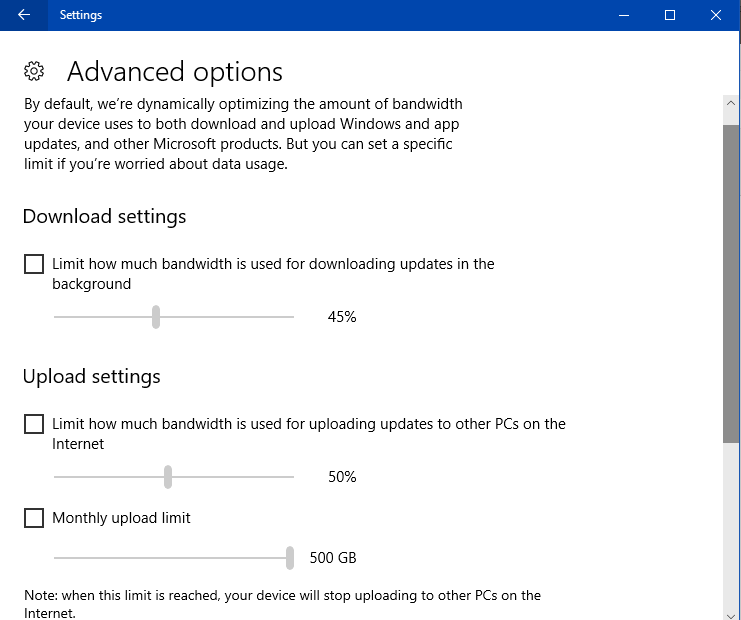The width and height of the screenshot is (741, 620).
Task: Click the vertical scrollbar thumb
Action: click(x=731, y=284)
